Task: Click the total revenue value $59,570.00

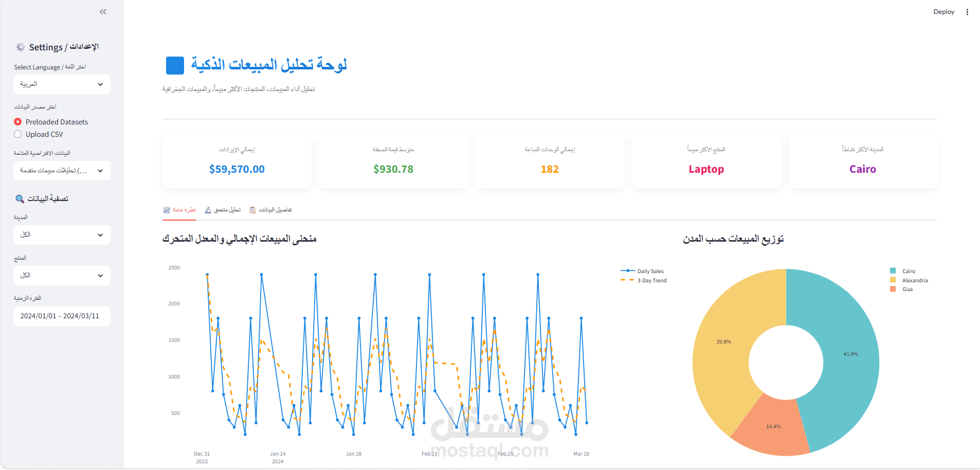Action: click(237, 169)
